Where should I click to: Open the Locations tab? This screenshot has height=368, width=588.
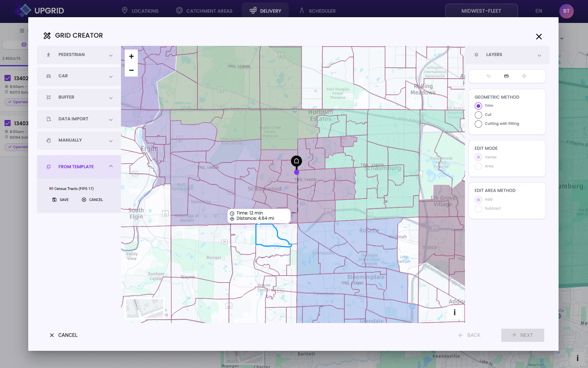tap(140, 11)
